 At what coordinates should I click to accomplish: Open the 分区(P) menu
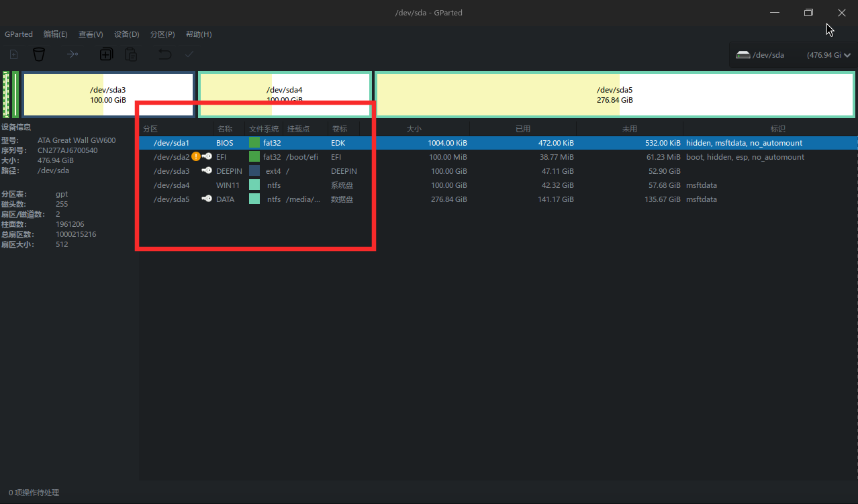coord(162,34)
